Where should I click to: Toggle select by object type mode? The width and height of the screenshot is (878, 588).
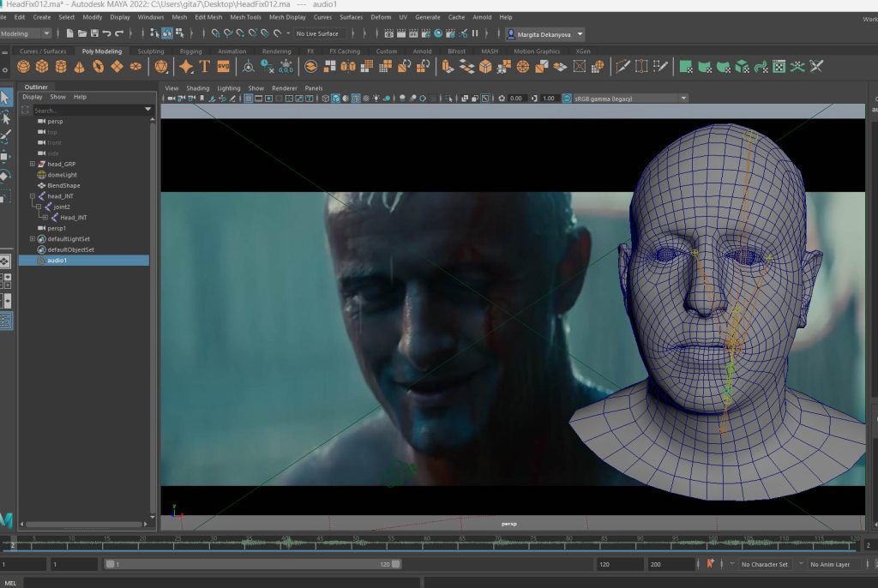(x=167, y=33)
